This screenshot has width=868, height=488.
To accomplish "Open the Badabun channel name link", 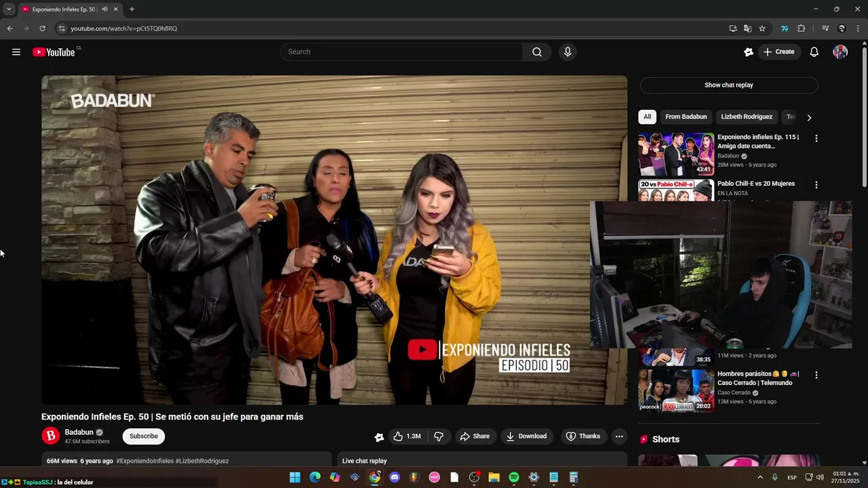I will [x=79, y=432].
